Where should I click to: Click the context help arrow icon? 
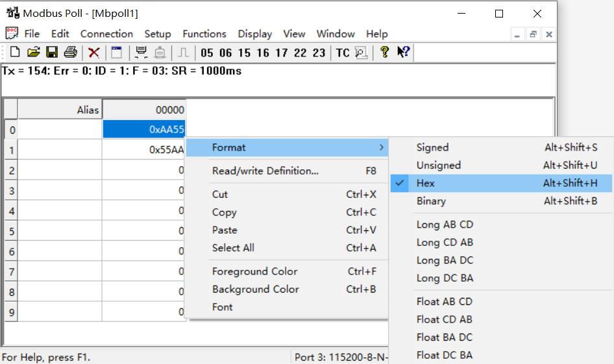[403, 52]
